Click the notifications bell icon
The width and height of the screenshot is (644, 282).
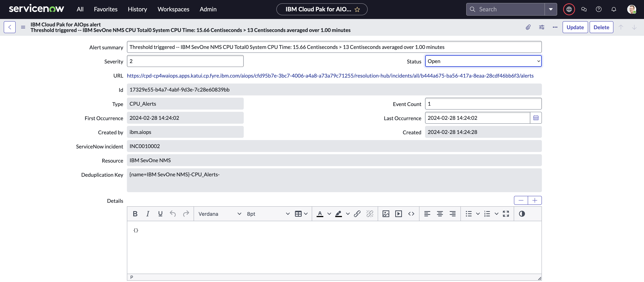(x=613, y=9)
